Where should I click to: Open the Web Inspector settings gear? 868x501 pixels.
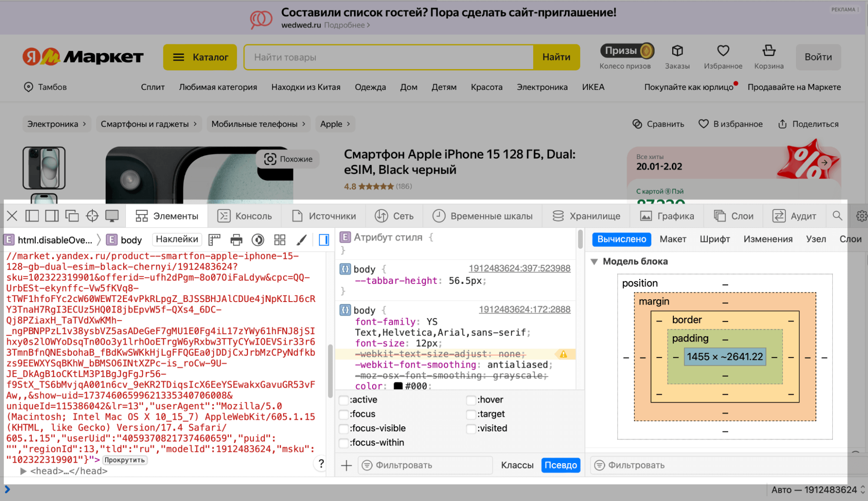[x=861, y=216]
